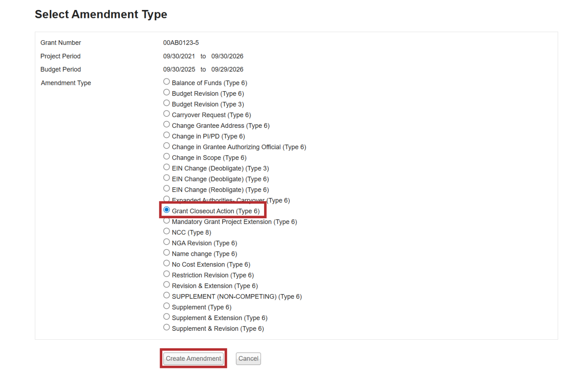
Task: Select Change in Grantee Authorizing Official option
Action: (x=167, y=146)
